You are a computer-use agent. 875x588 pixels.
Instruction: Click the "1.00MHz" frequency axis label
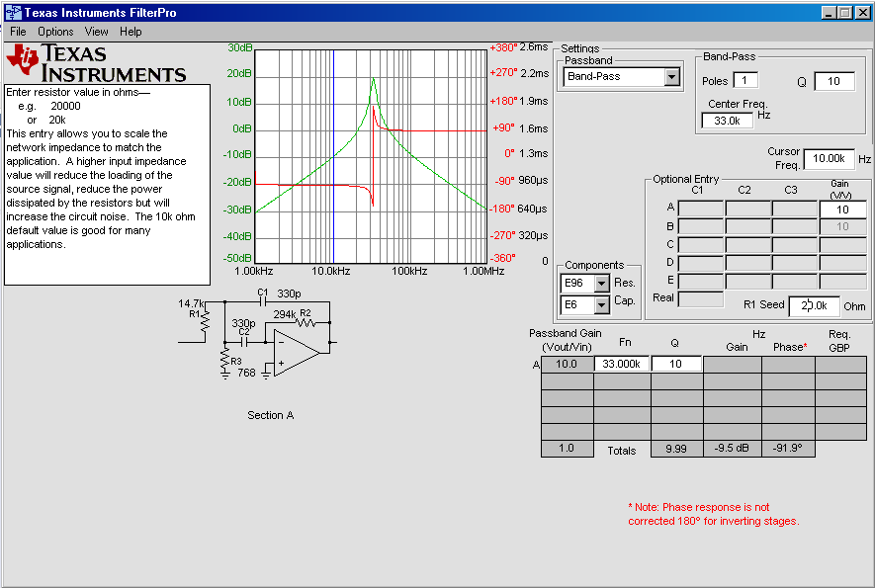pos(483,271)
